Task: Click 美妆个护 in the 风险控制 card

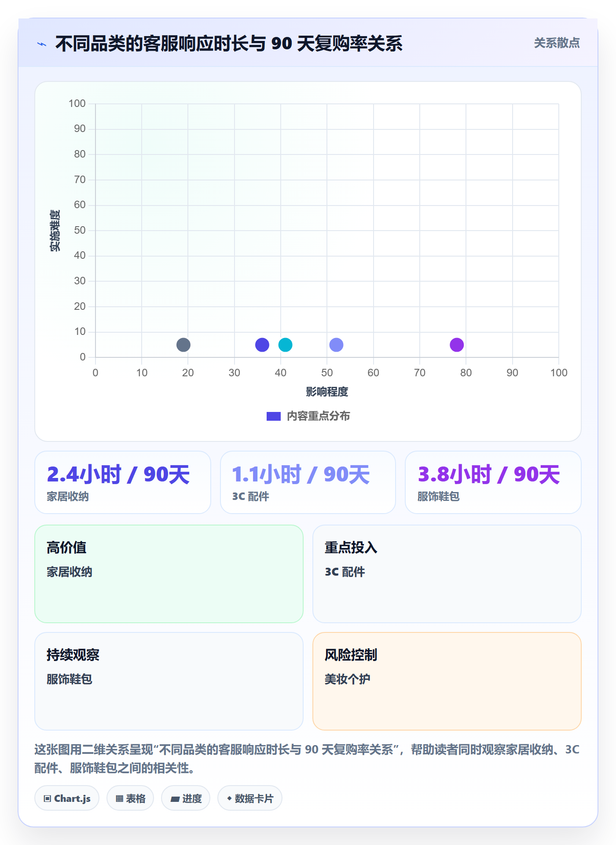Action: tap(348, 680)
